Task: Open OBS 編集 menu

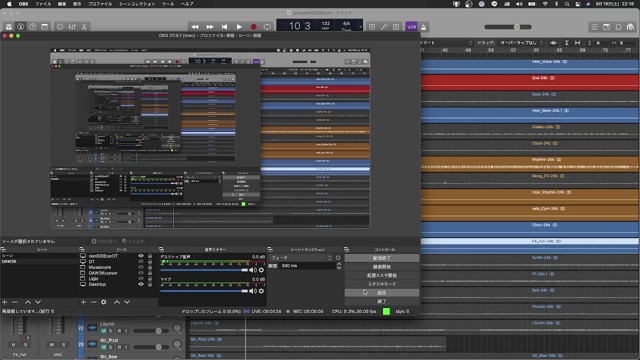Action: pos(62,4)
